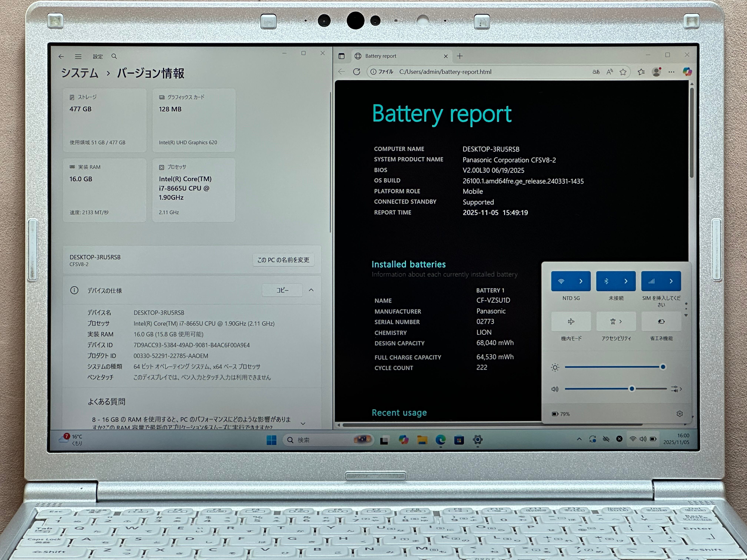This screenshot has height=560, width=747.
Task: Add page to favorites star icon
Action: [x=623, y=72]
